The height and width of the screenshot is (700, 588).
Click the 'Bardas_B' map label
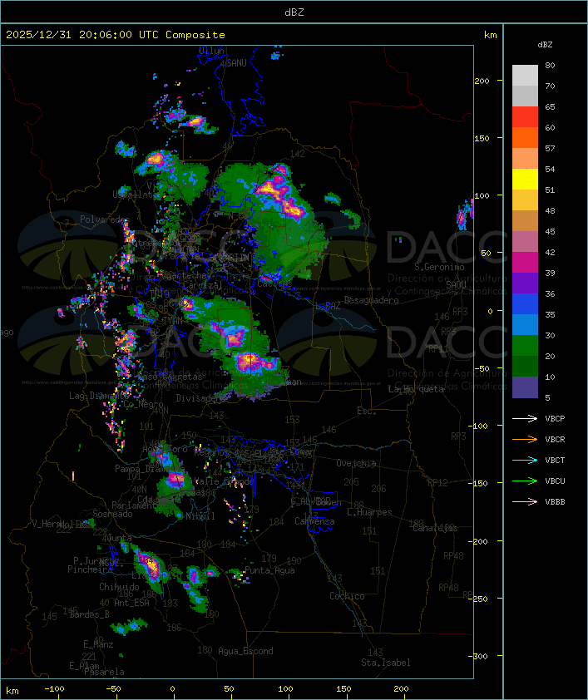coord(89,614)
